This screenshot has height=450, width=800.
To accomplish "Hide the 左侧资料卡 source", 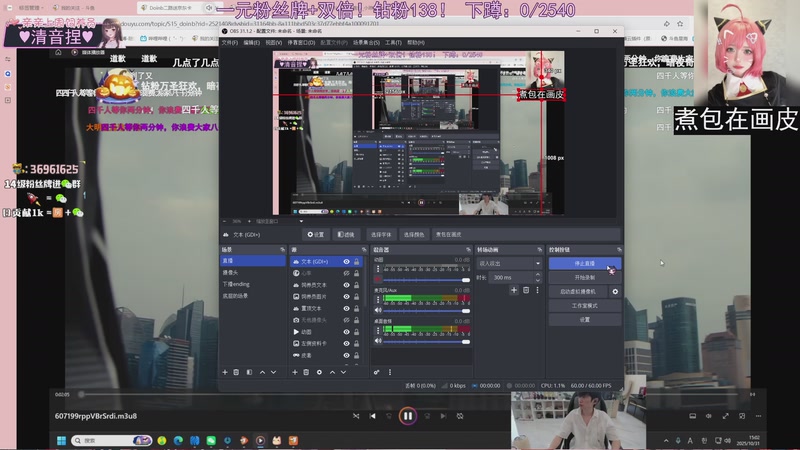I will (x=346, y=344).
